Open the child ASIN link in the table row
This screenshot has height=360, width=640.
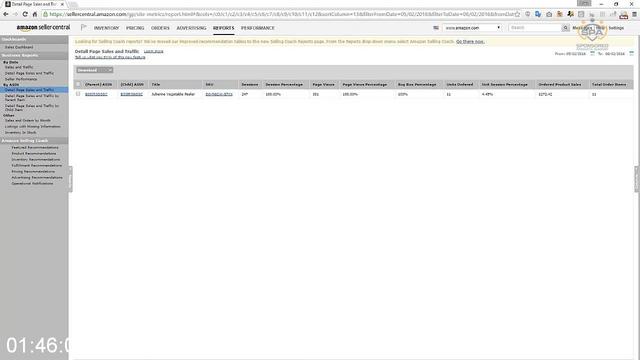pos(131,94)
